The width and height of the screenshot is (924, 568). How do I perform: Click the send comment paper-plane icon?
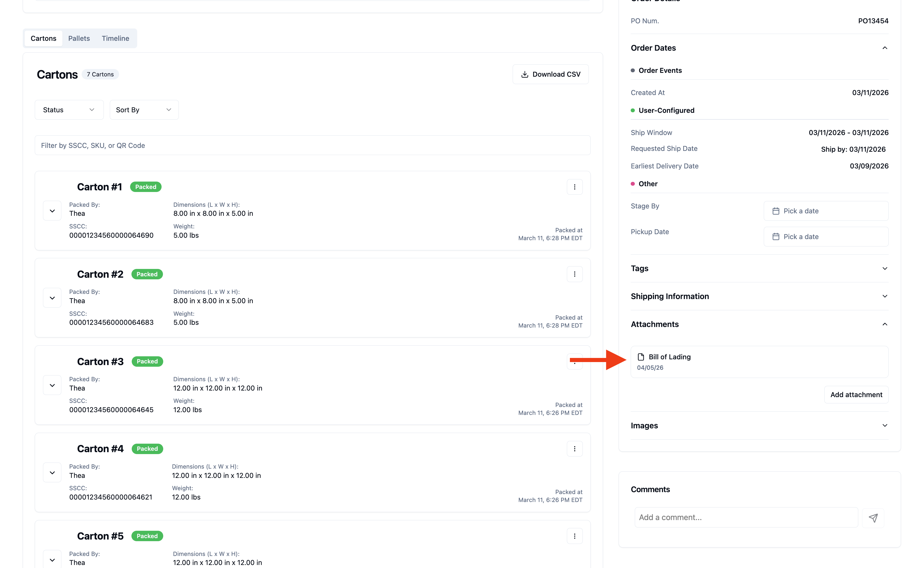pos(873,518)
